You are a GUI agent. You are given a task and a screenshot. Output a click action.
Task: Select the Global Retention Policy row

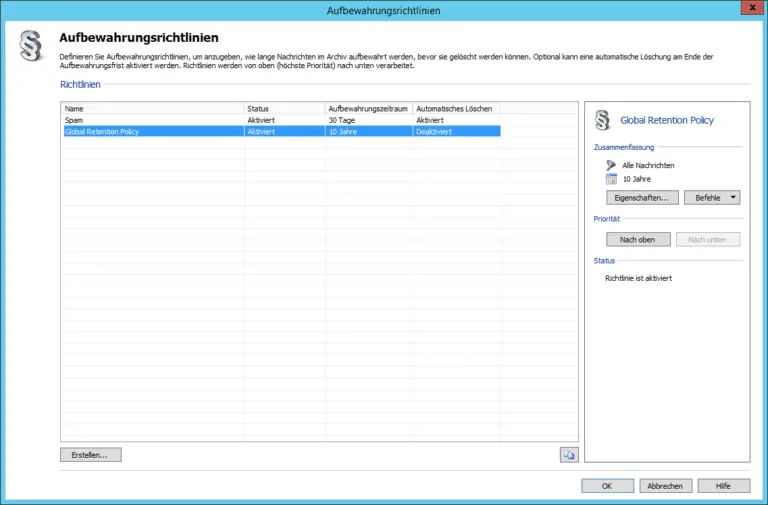(x=150, y=131)
